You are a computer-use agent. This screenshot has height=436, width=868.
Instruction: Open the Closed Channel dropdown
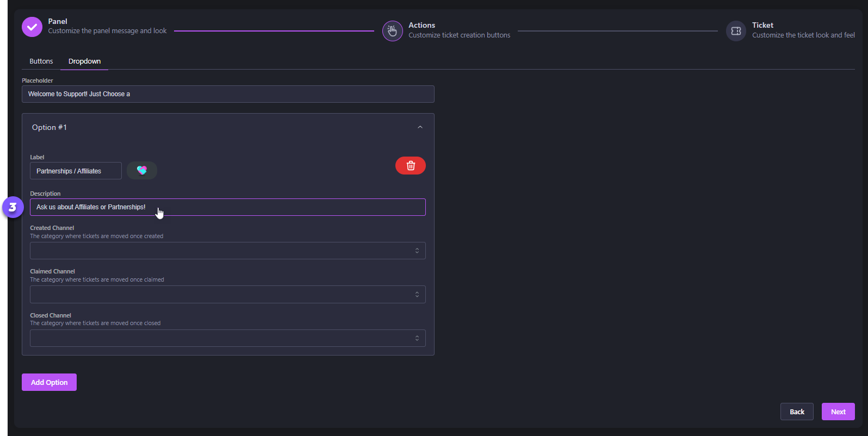tap(227, 338)
